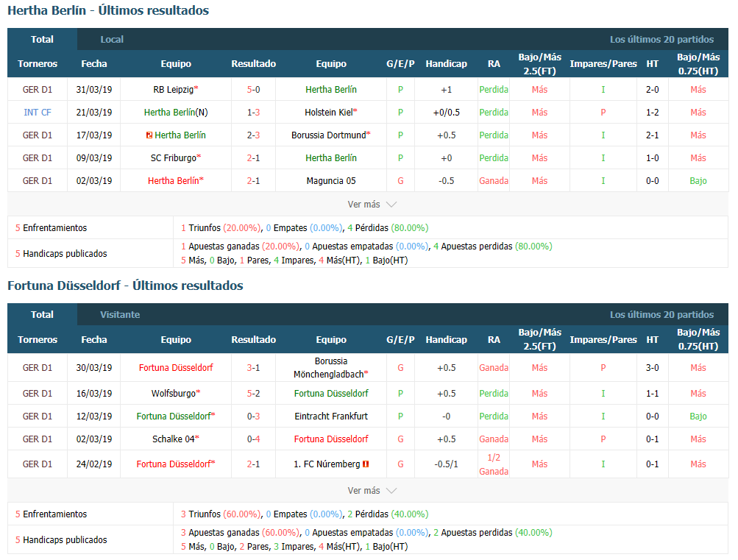This screenshot has width=738, height=560.
Task: Click the INT CF tournament link
Action: (38, 113)
